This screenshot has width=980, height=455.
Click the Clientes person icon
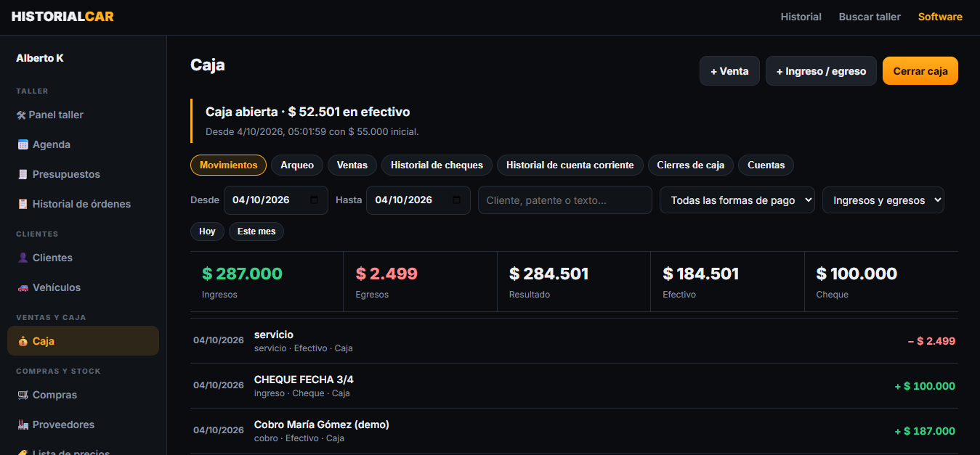point(23,258)
